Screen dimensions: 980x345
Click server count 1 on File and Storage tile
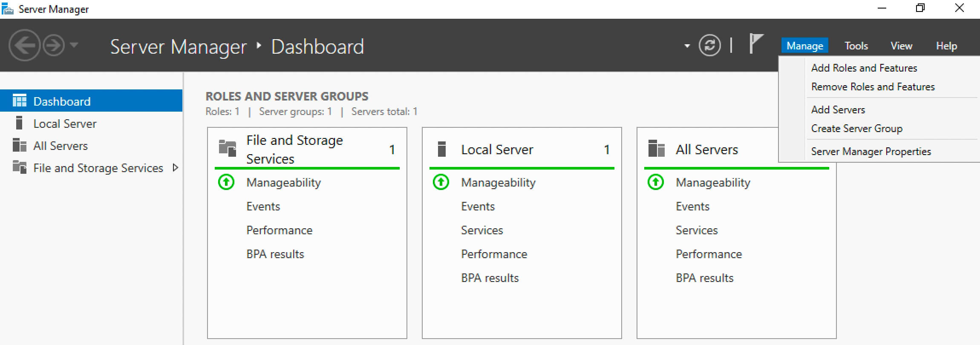392,149
